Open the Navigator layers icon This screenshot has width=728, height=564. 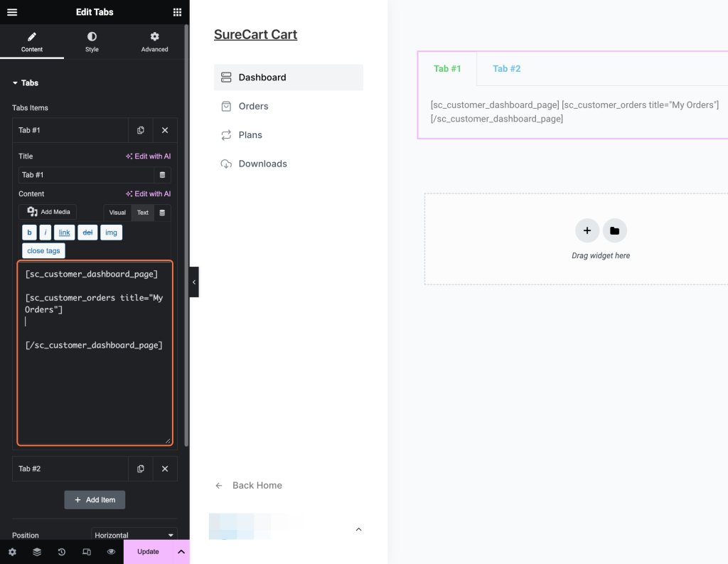coord(36,551)
